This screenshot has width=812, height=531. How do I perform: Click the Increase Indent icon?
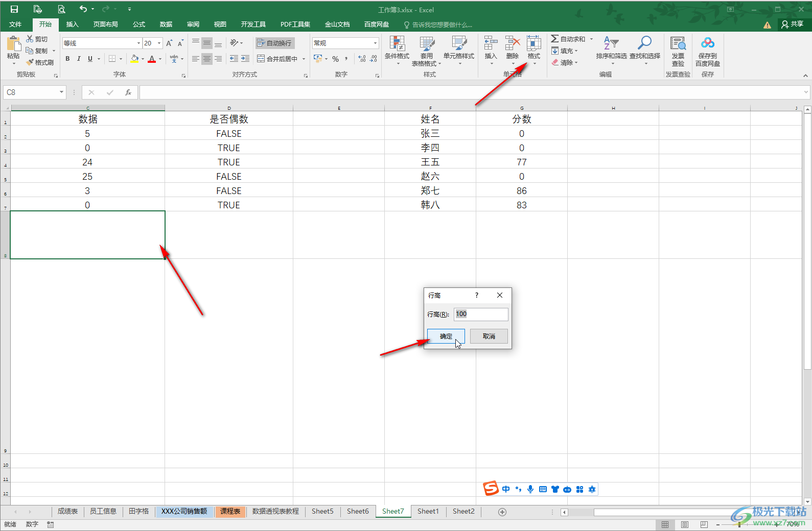245,59
